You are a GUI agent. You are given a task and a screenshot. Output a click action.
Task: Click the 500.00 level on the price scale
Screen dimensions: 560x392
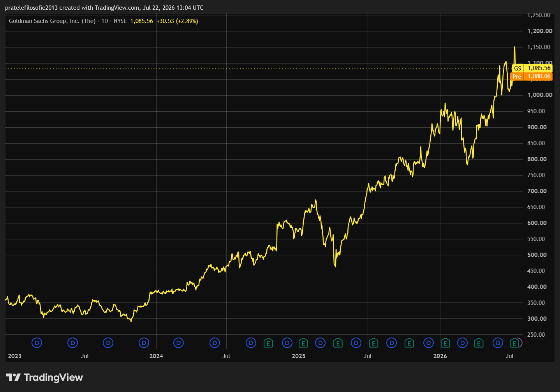point(537,255)
